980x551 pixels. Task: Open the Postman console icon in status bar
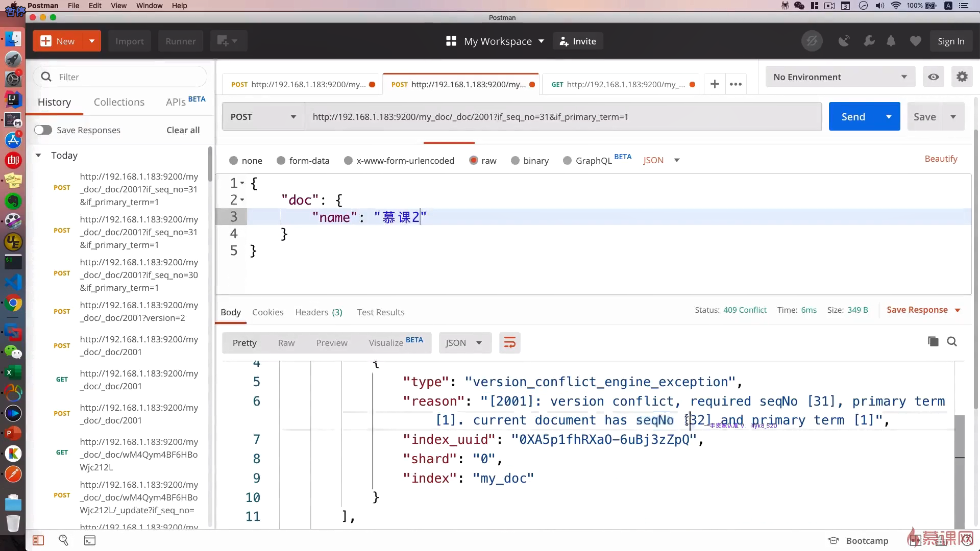point(90,540)
